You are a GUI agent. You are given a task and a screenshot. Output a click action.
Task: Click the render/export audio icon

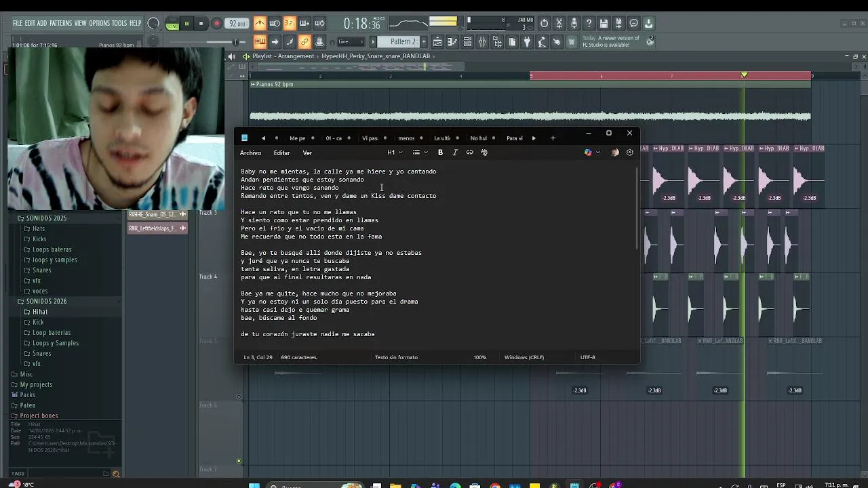click(618, 24)
